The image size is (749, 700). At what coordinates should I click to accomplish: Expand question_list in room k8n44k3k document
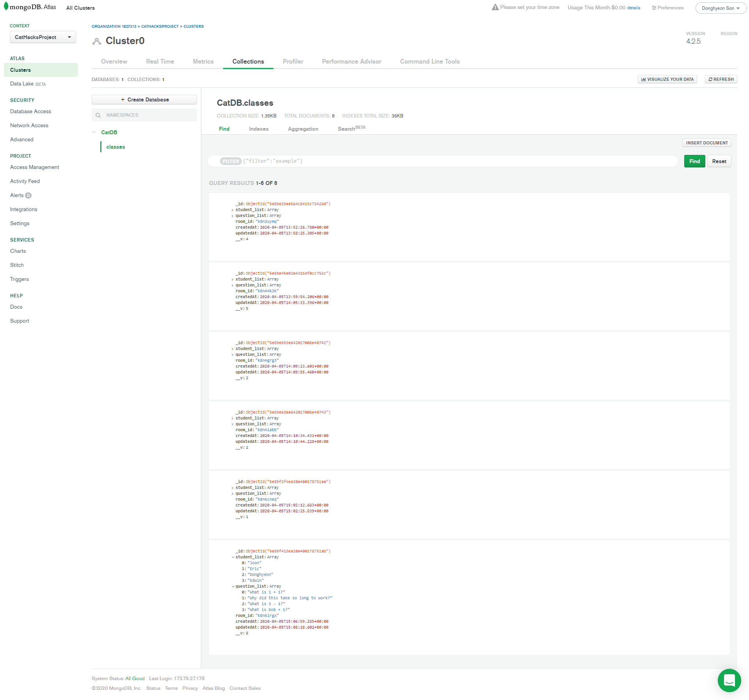click(x=233, y=285)
